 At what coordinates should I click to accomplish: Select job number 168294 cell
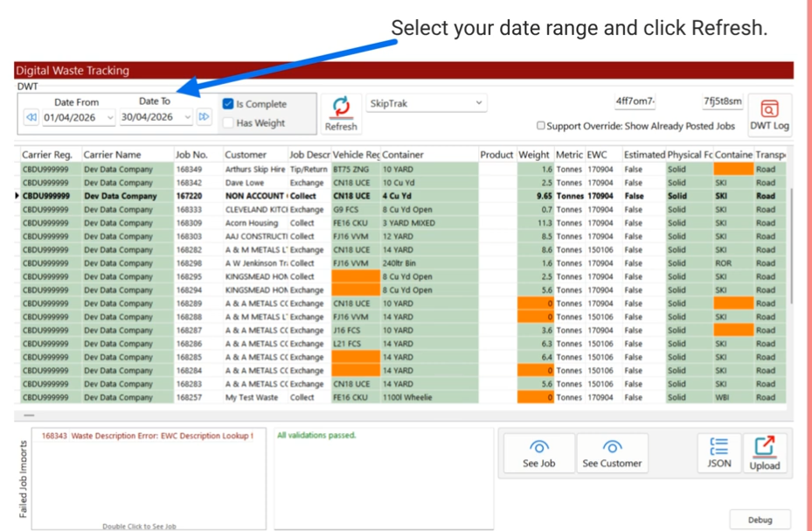[x=198, y=290]
